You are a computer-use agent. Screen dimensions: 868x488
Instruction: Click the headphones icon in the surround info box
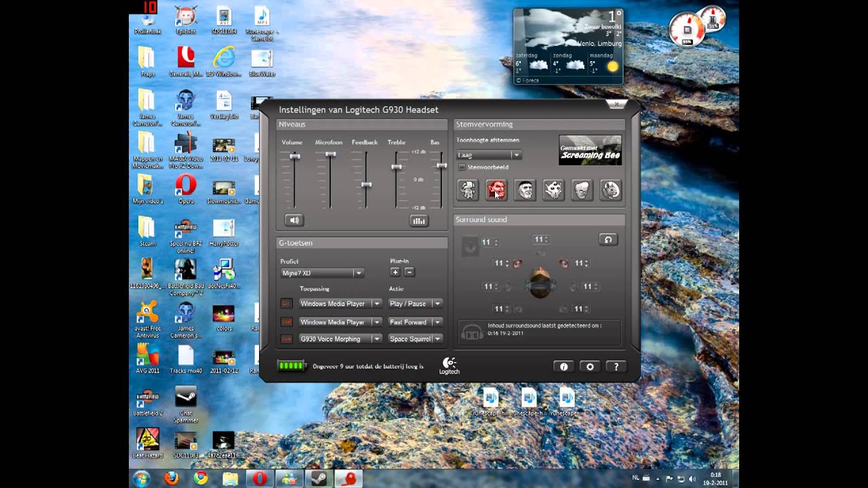click(472, 331)
